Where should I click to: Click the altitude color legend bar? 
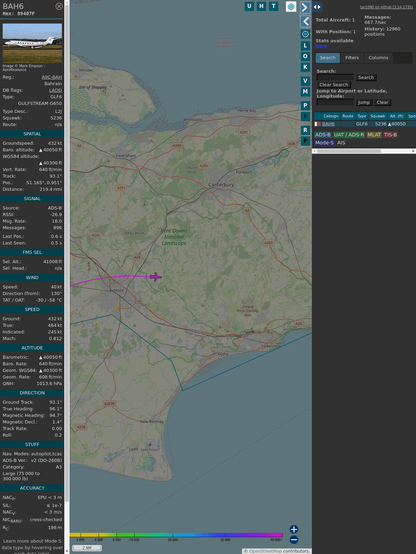(176, 535)
